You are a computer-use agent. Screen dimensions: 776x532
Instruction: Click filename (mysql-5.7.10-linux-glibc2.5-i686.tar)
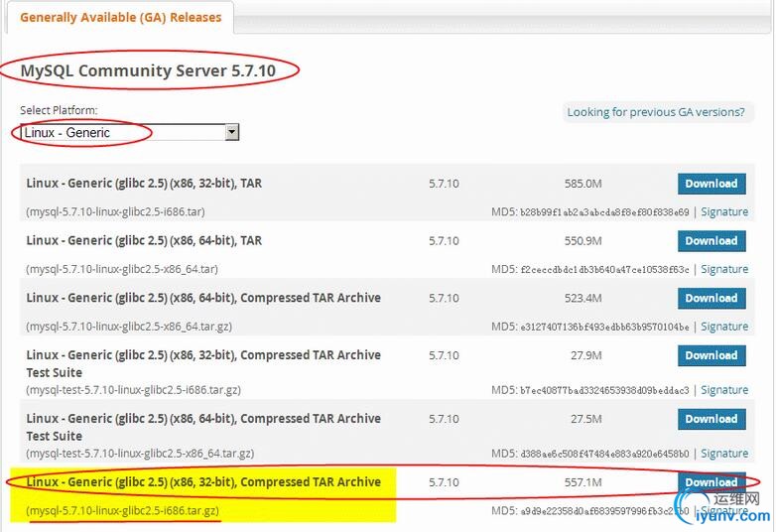(115, 211)
